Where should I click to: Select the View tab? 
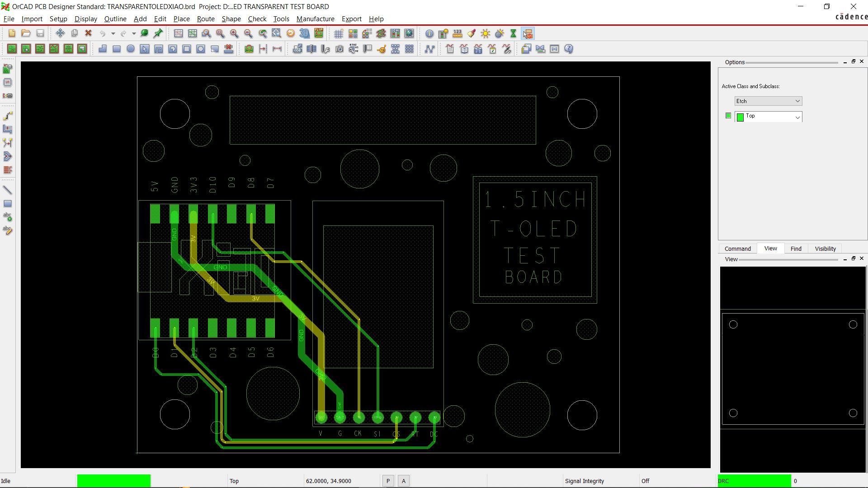tap(771, 249)
